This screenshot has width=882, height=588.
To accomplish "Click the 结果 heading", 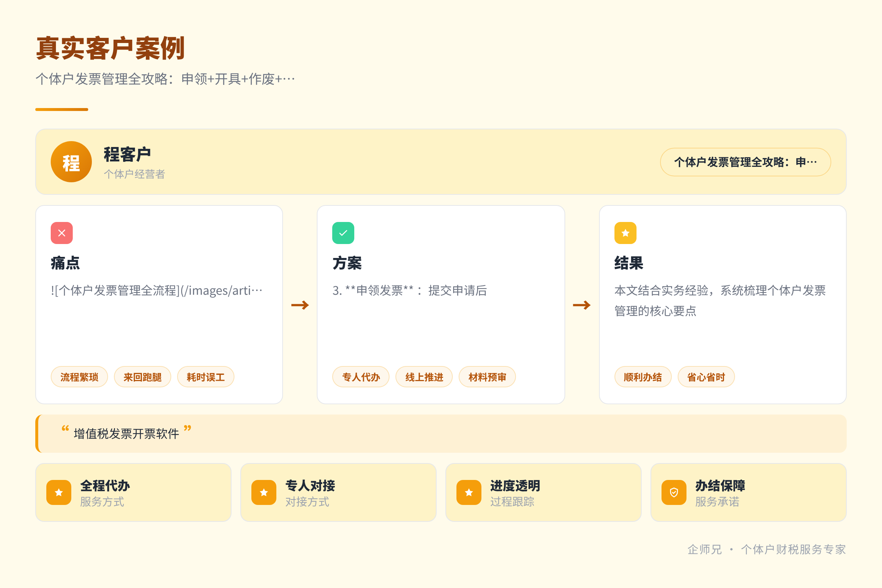I will point(629,262).
